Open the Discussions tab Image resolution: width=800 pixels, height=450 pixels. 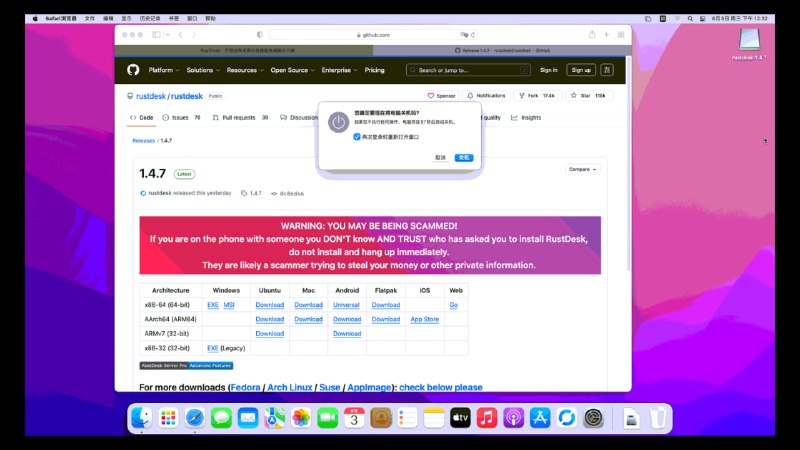299,117
